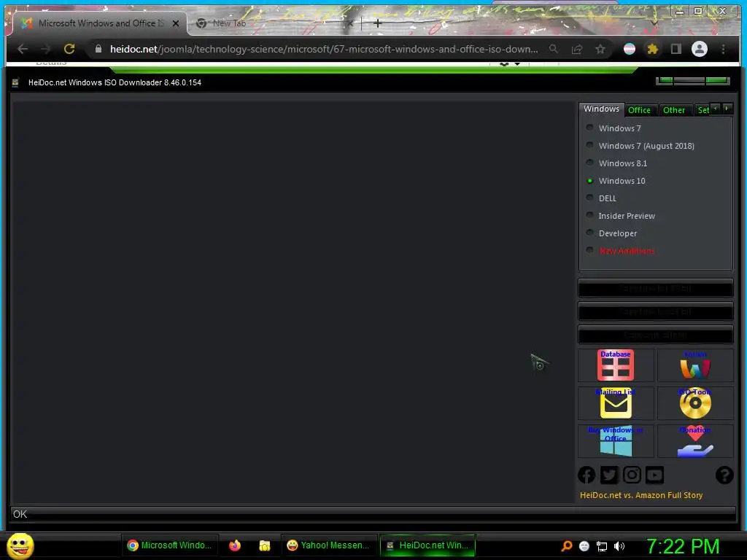This screenshot has height=560, width=747.
Task: Select the Microsoft Windows and Office browser tab
Action: coord(99,23)
